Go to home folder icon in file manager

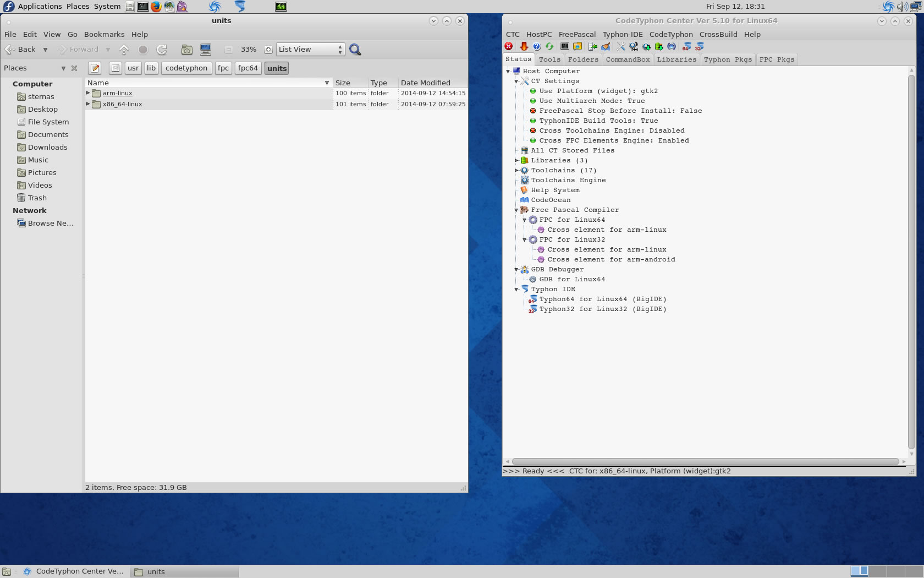click(187, 50)
